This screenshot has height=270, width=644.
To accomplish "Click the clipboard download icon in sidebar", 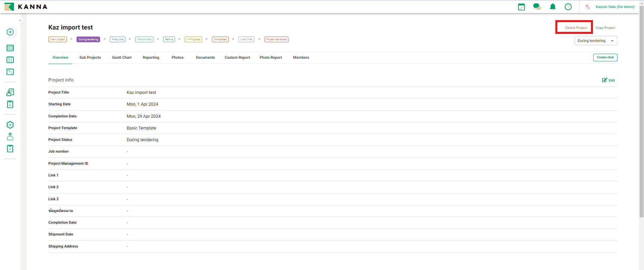I will pos(10,104).
